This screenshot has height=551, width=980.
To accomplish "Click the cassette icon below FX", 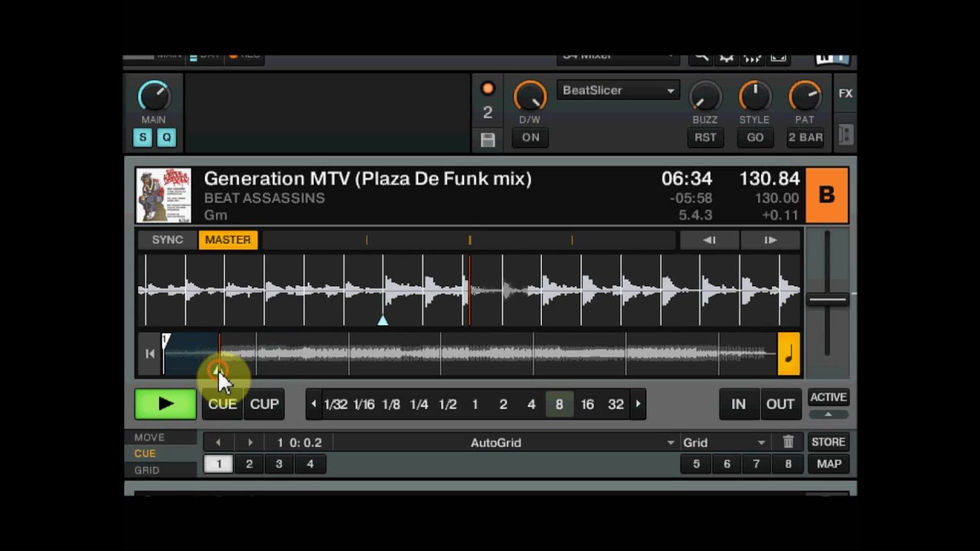I will (845, 135).
